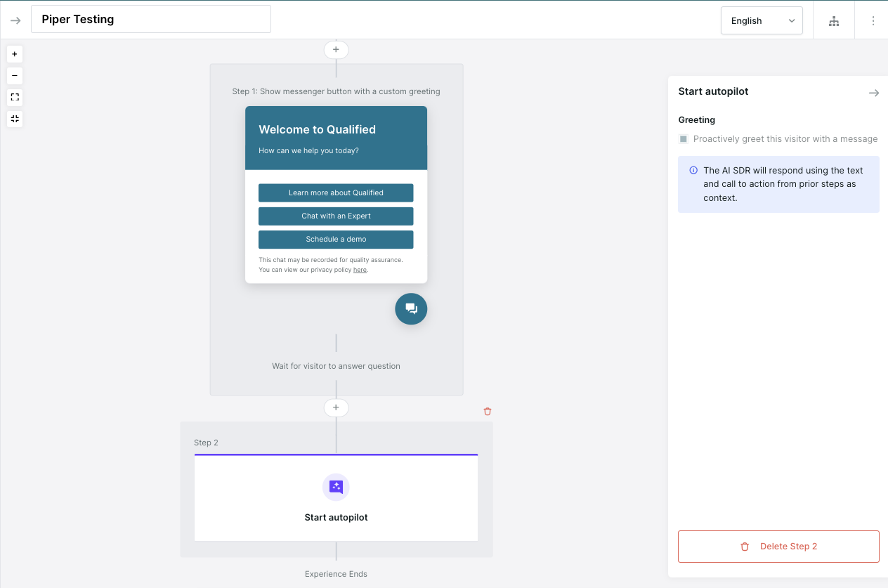Screen dimensions: 888x588
Task: Zoom in on the canvas
Action: [15, 54]
